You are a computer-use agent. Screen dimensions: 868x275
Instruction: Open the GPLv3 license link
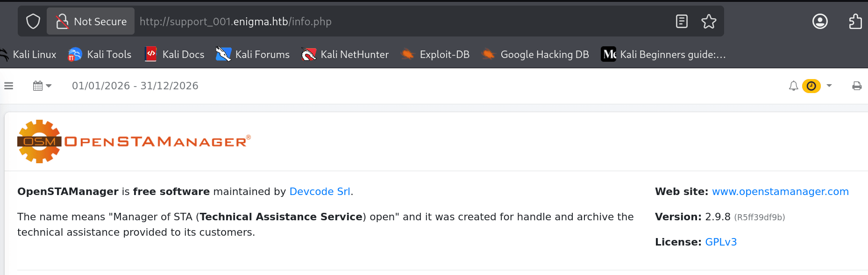pos(721,242)
